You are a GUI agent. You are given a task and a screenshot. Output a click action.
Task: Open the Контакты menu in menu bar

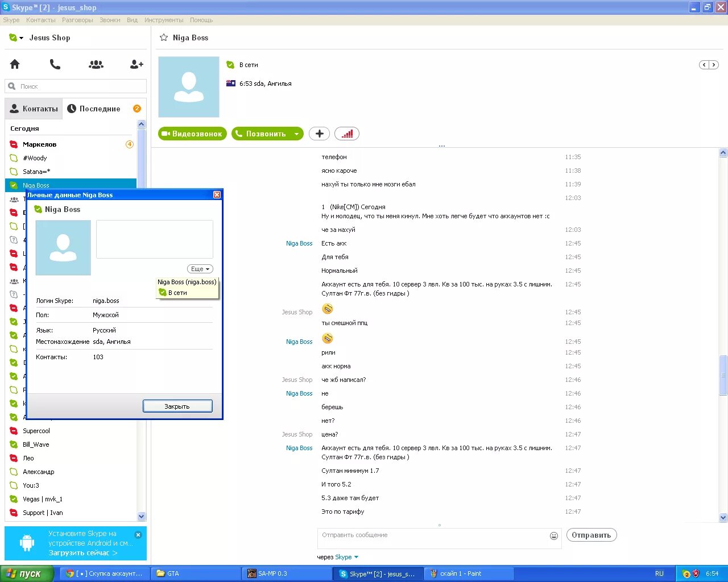[41, 20]
